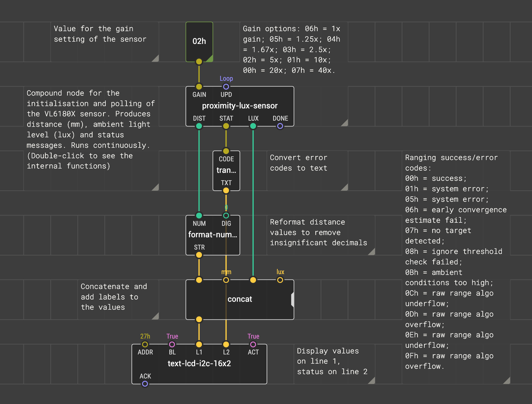
Task: Click the lux label above concat
Action: (x=280, y=272)
